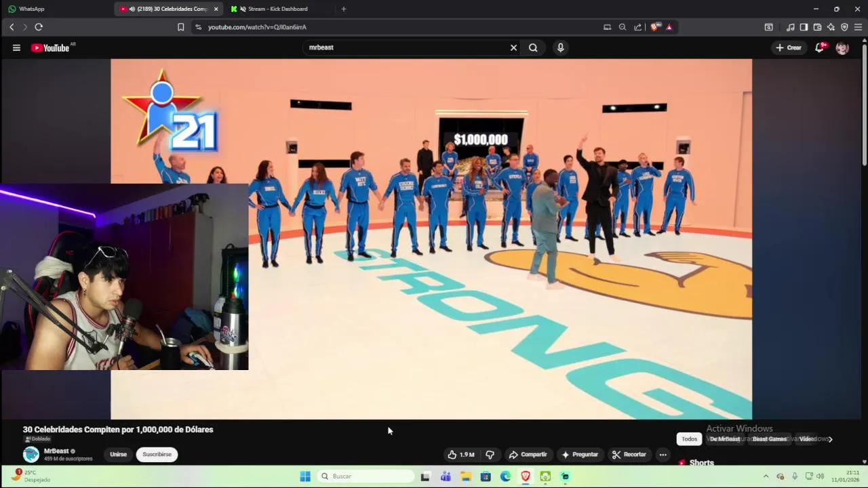Open the Brave Wallet icon
868x488 pixels.
817,27
